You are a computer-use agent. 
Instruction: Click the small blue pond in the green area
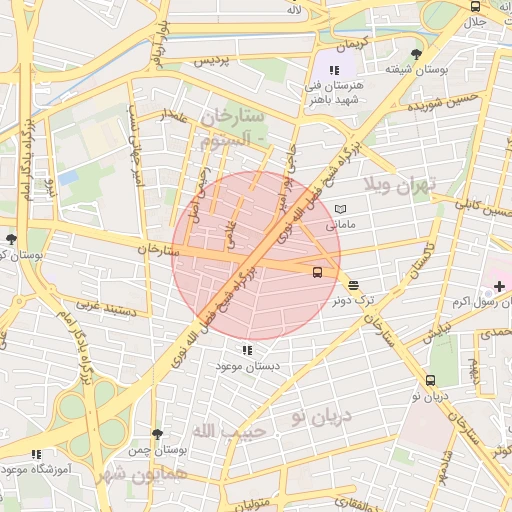click(x=68, y=178)
